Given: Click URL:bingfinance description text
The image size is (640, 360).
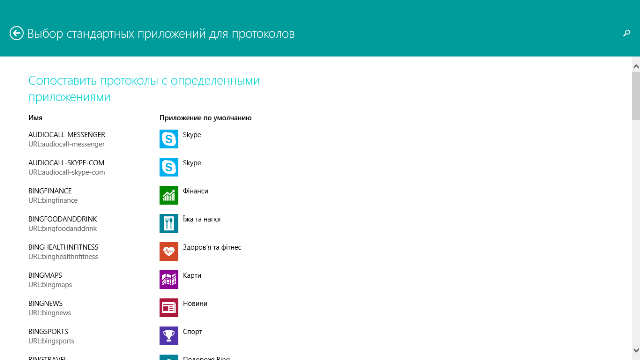Looking at the screenshot, I should point(53,200).
